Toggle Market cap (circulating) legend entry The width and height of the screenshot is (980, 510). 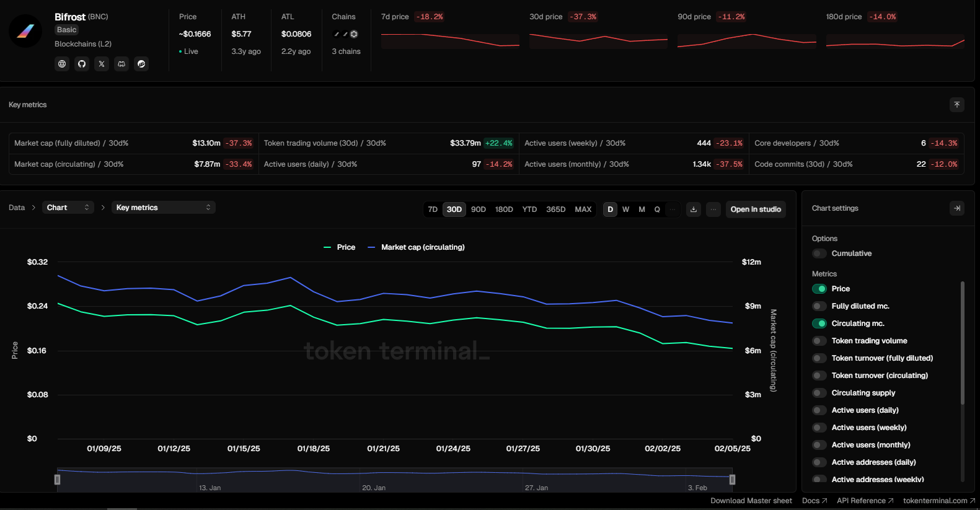click(417, 247)
